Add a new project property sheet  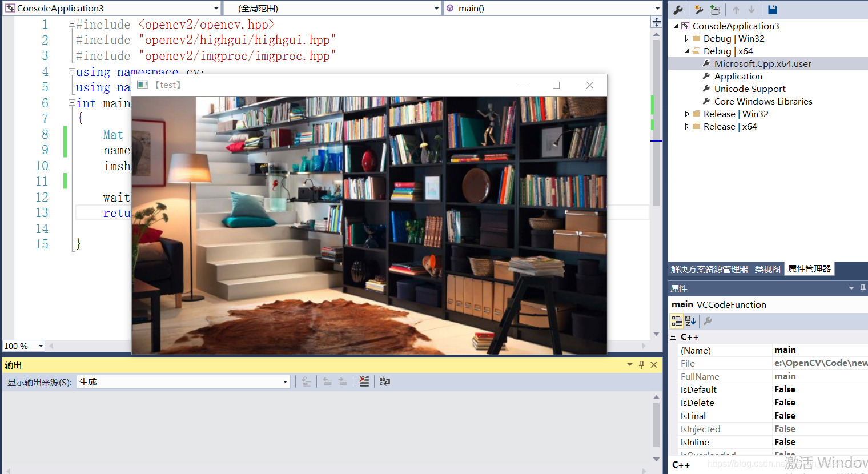point(698,10)
